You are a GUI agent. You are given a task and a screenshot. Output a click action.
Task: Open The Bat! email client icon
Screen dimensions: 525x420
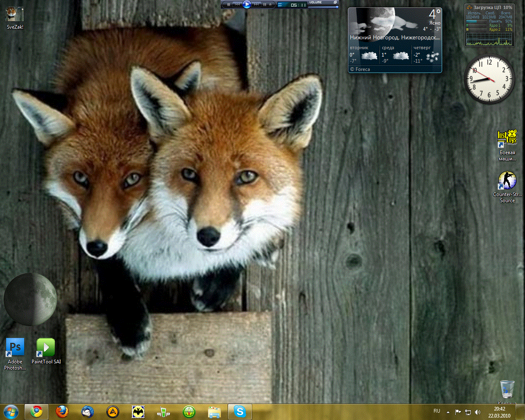(x=138, y=411)
